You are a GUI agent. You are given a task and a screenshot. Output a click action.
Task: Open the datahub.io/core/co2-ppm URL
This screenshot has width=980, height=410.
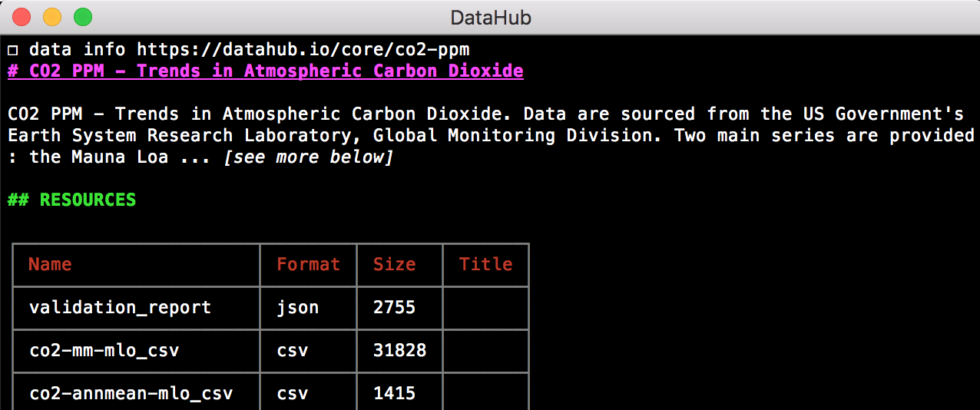(303, 50)
